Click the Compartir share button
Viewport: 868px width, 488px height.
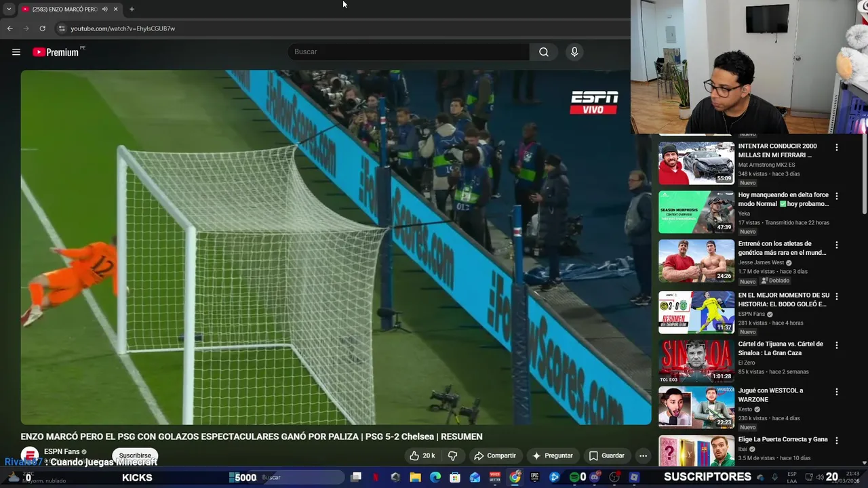click(x=495, y=455)
